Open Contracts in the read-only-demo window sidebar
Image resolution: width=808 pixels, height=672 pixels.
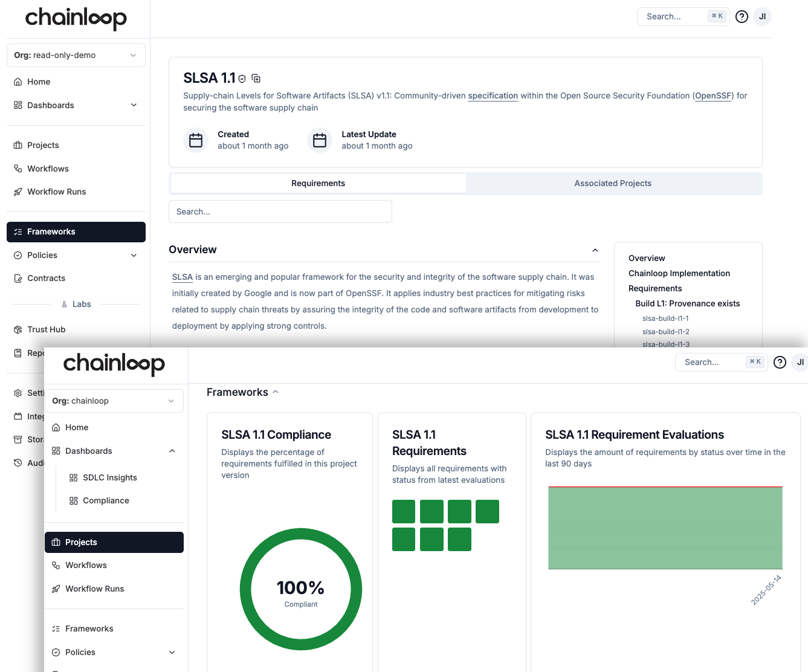coord(76,278)
